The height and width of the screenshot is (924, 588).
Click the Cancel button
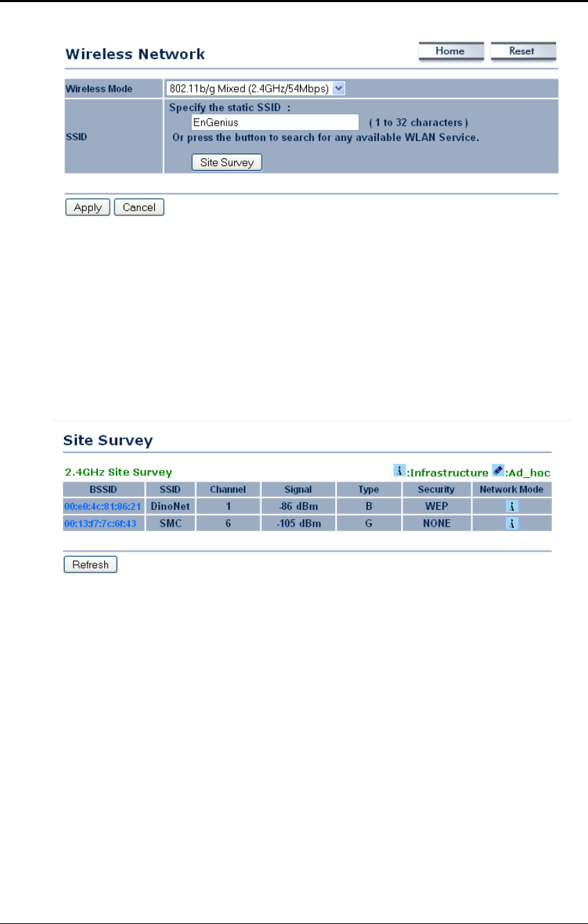[139, 207]
